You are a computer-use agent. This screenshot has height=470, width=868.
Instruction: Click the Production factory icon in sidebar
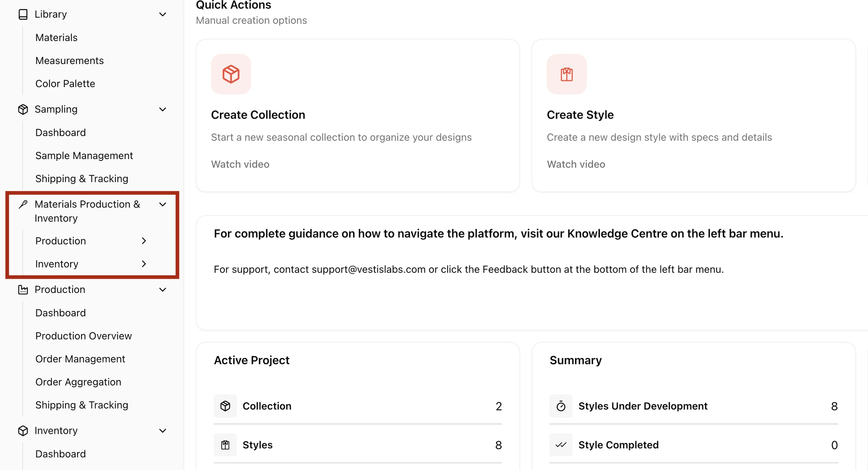pos(23,290)
